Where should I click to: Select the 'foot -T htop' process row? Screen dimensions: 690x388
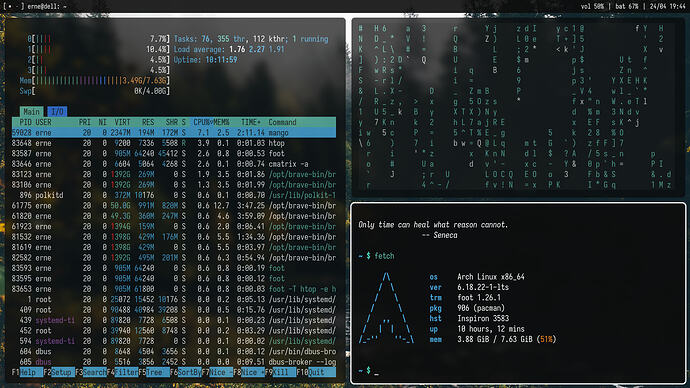[x=174, y=289]
